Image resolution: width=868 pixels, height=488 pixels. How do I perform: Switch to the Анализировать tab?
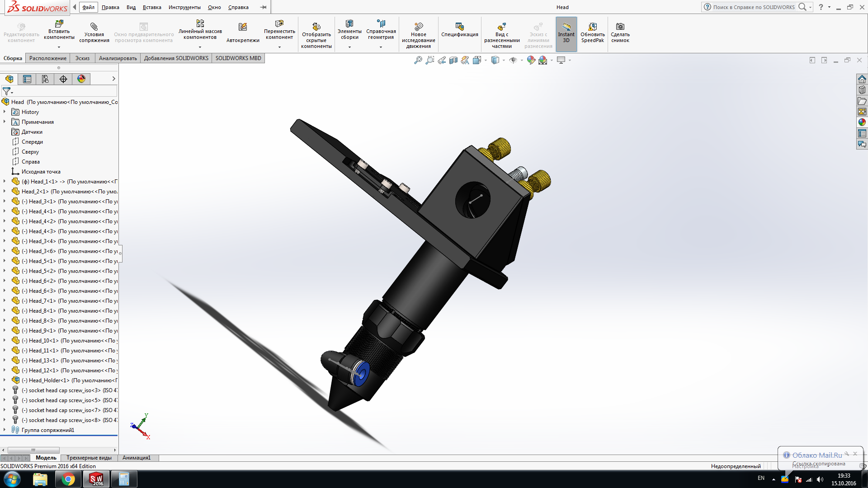pos(118,58)
